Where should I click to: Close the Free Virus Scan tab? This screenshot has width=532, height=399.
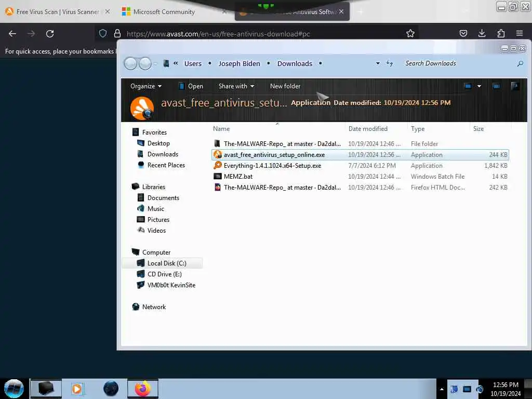pyautogui.click(x=107, y=11)
